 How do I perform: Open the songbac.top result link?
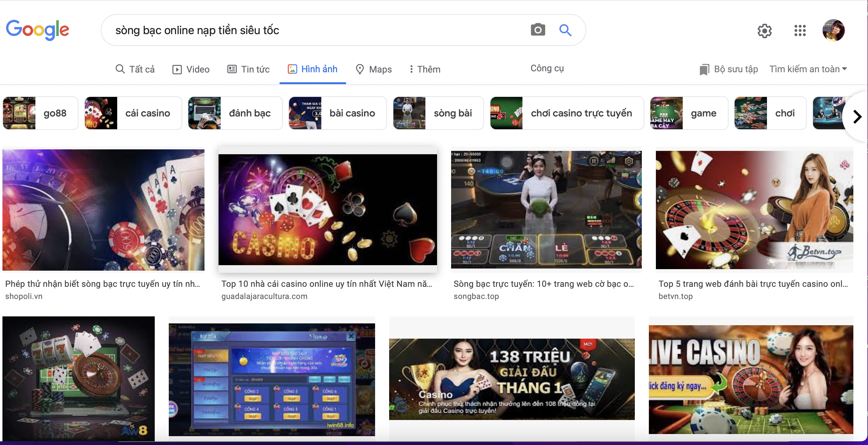tap(476, 296)
